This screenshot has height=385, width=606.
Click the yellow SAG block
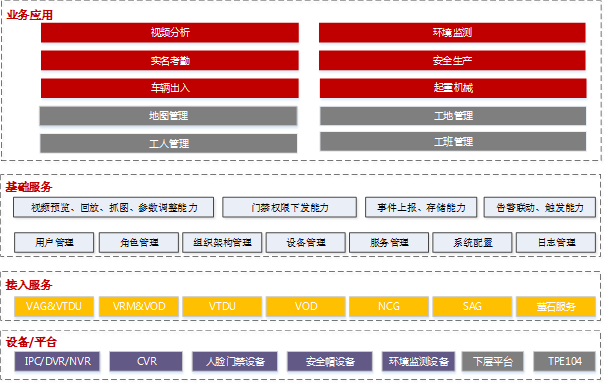pyautogui.click(x=472, y=307)
